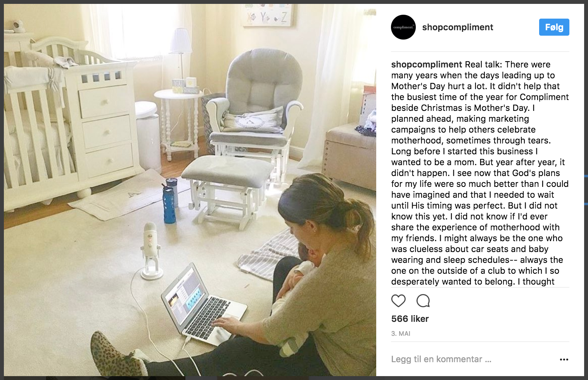Open shopcompliment username in the post header
Viewport: 588px width, 380px height.
coord(458,27)
